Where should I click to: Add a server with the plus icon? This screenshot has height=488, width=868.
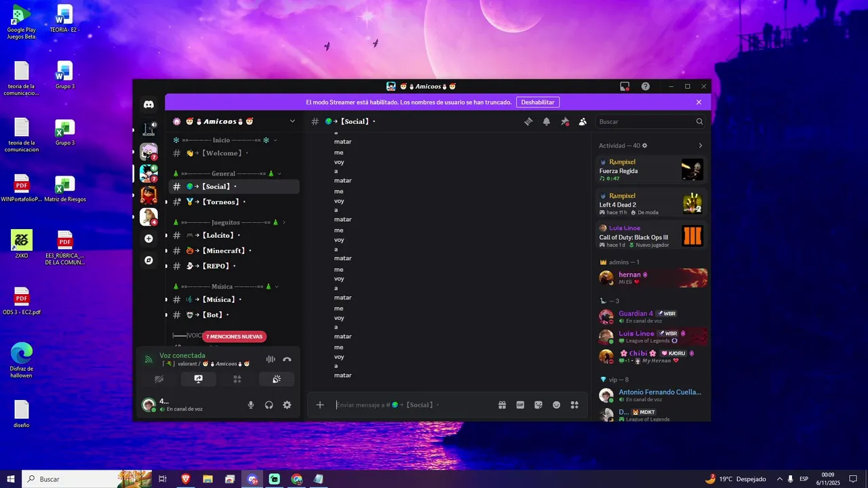(149, 239)
